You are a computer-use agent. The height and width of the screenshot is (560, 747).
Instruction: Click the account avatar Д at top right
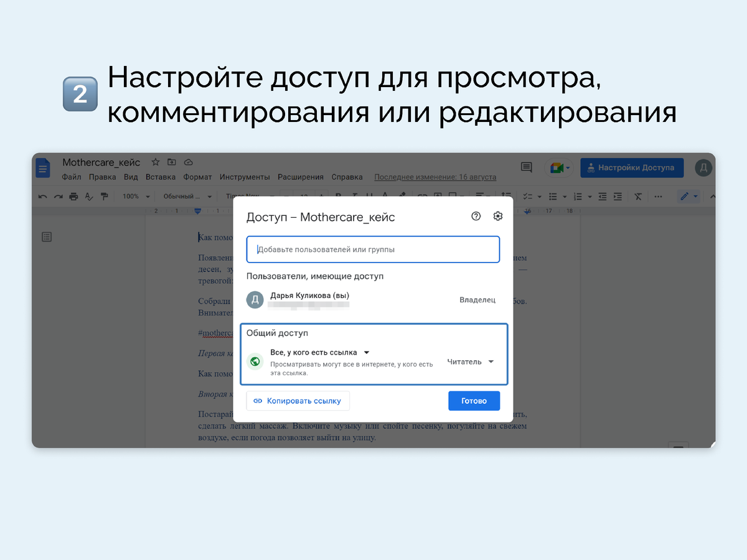703,167
